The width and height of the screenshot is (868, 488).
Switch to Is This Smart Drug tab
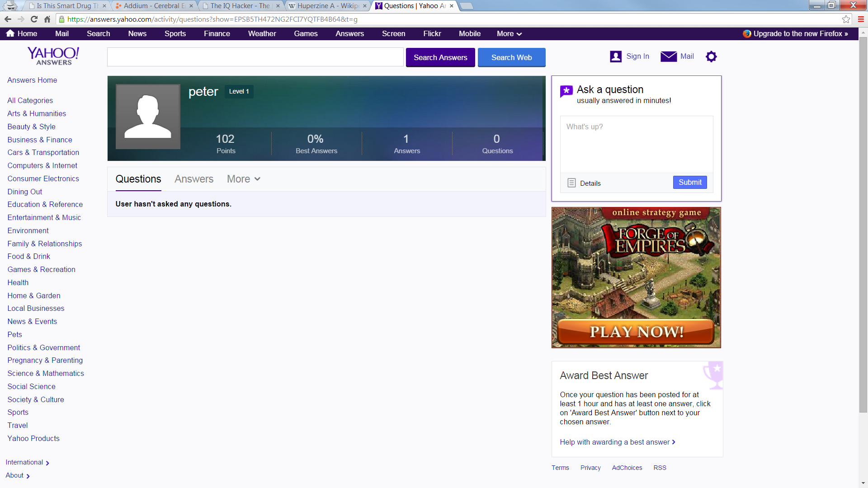point(66,6)
